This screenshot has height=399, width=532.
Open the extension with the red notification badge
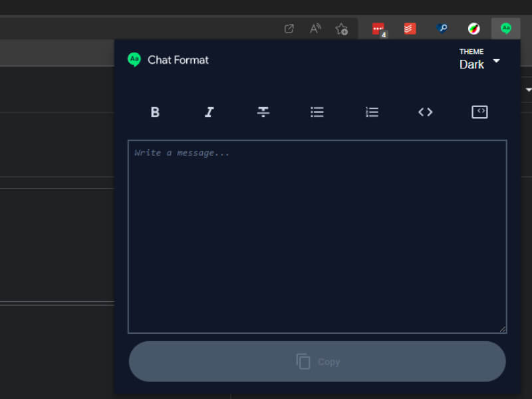(x=378, y=28)
